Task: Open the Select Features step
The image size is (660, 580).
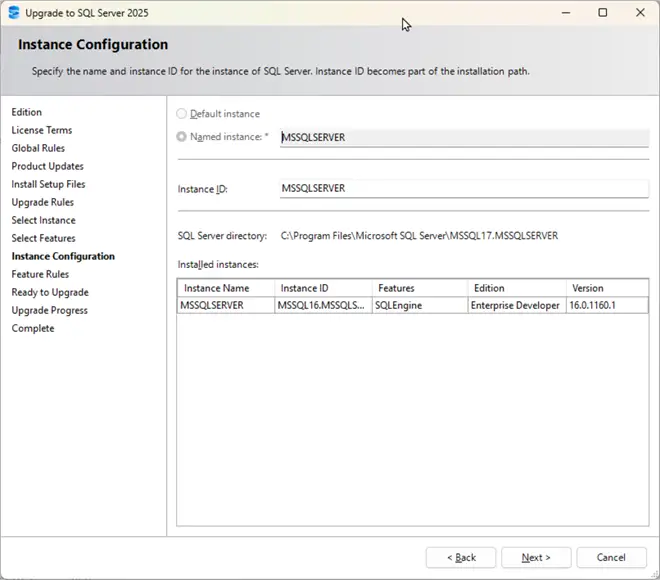Action: [43, 238]
